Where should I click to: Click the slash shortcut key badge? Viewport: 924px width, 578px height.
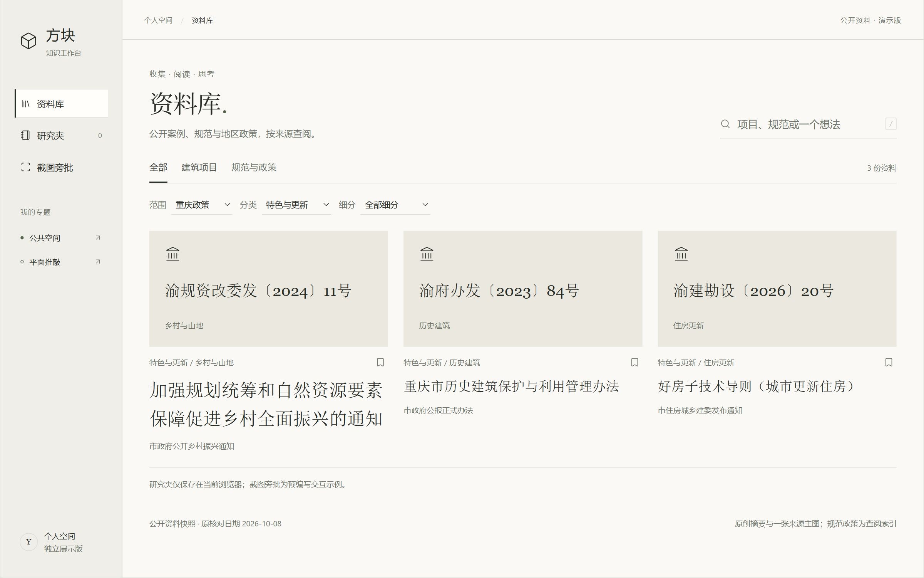click(x=891, y=124)
